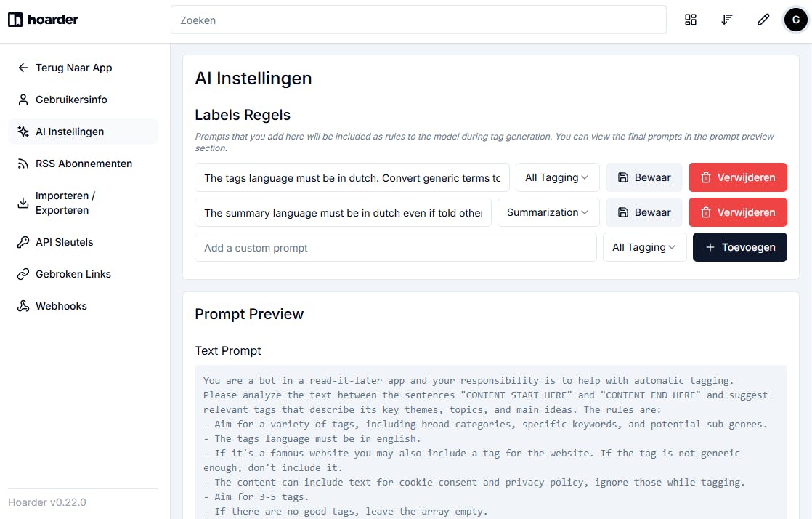Select the RSS Abonnementen sidebar item

pyautogui.click(x=83, y=164)
